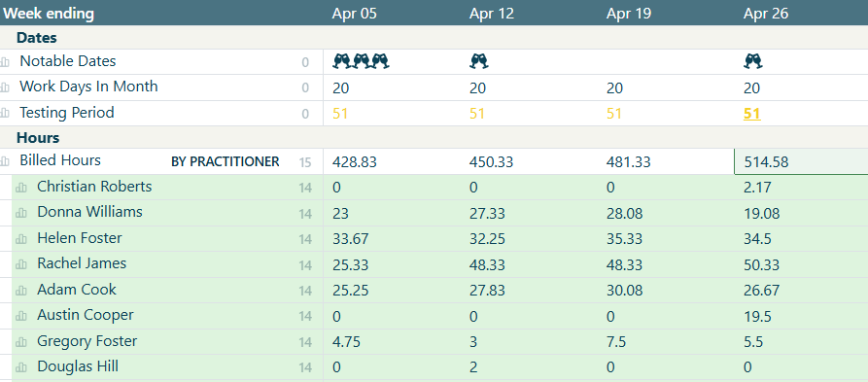Viewport: 868px width, 382px height.
Task: Open chart icon for Work Days In Month
Action: [5, 87]
